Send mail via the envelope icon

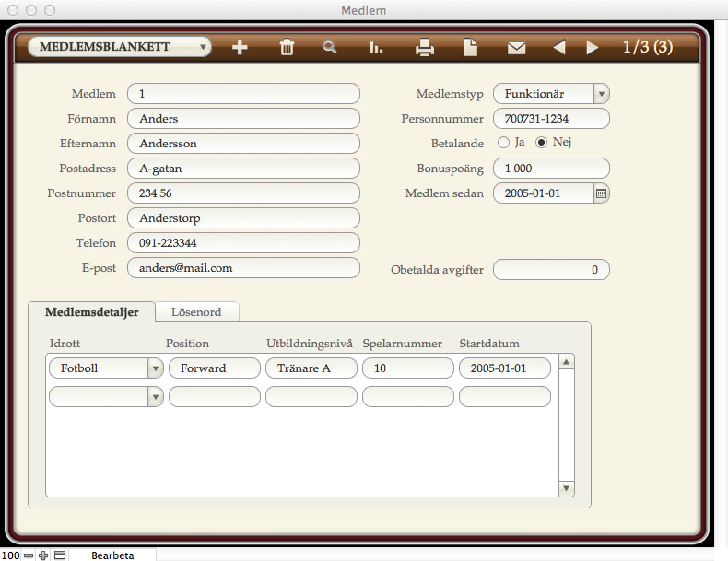click(x=517, y=47)
